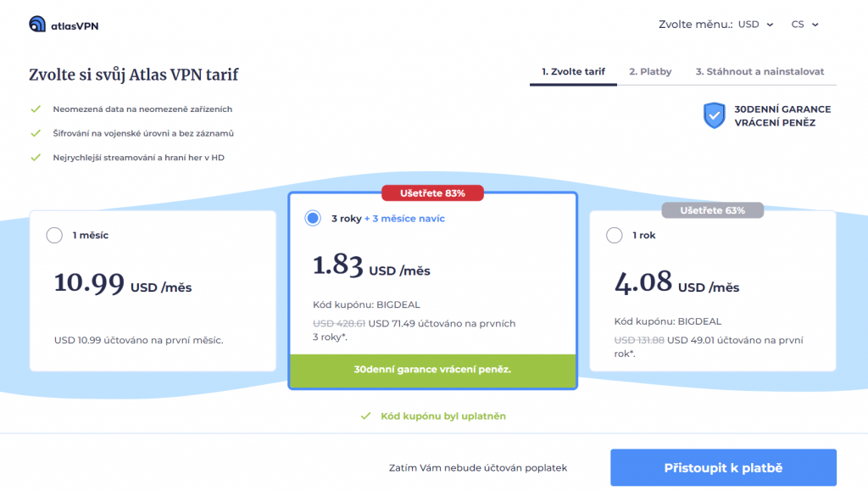Screen dimensions: 868x491
Task: Select the '1 měsíc' plan radio button
Action: pyautogui.click(x=54, y=235)
